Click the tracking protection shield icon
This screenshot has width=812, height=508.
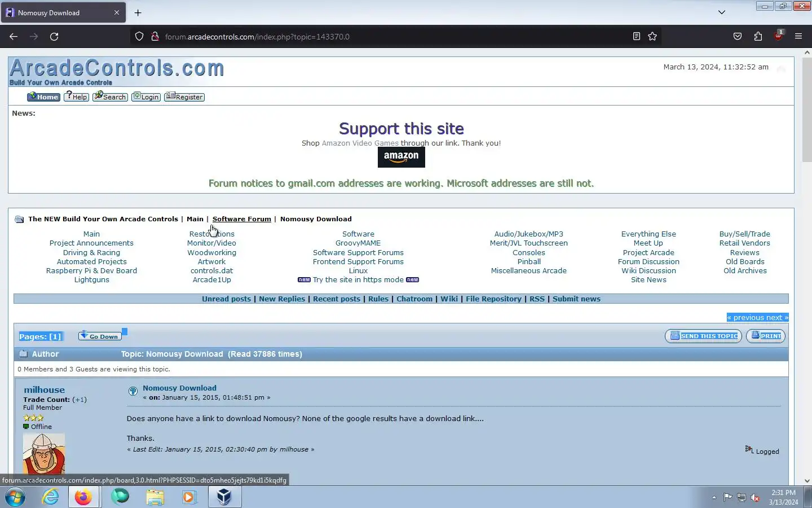(x=139, y=36)
